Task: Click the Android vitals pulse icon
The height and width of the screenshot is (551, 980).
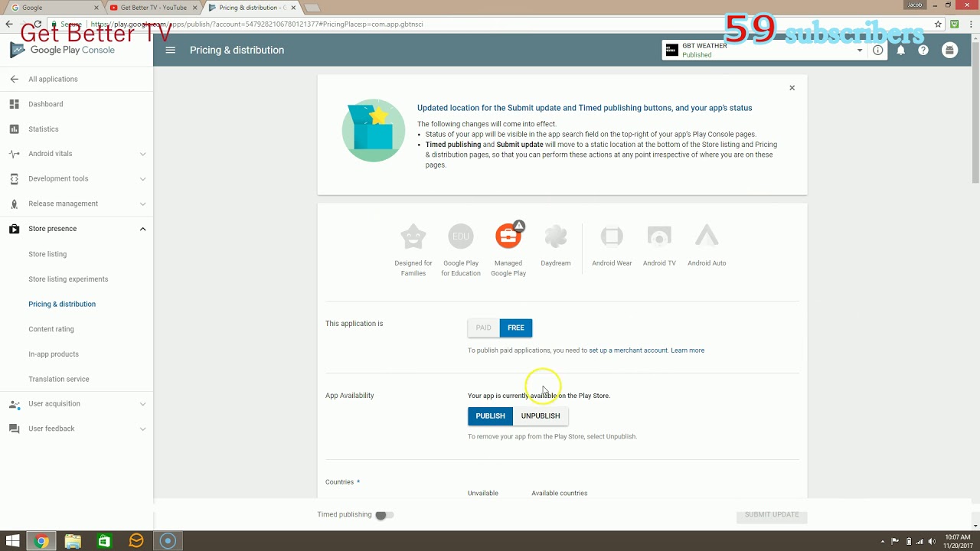Action: [14, 154]
